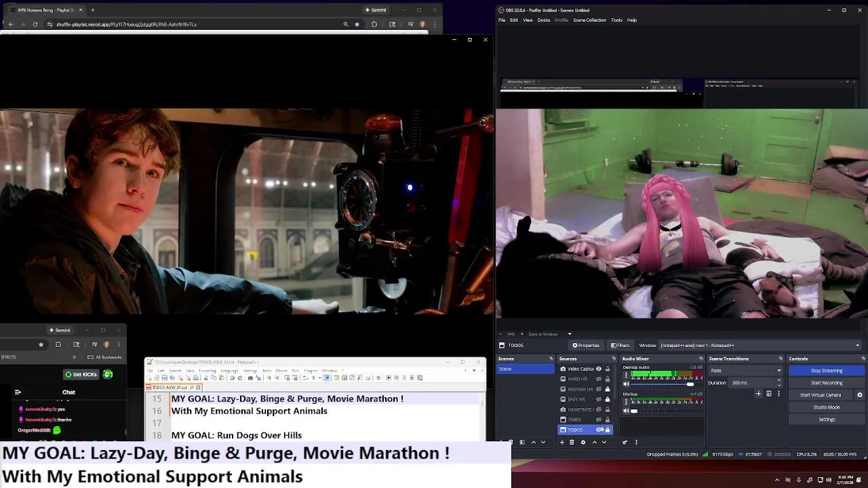Open Studio Mode in OBS
The image size is (868, 488).
click(x=827, y=407)
